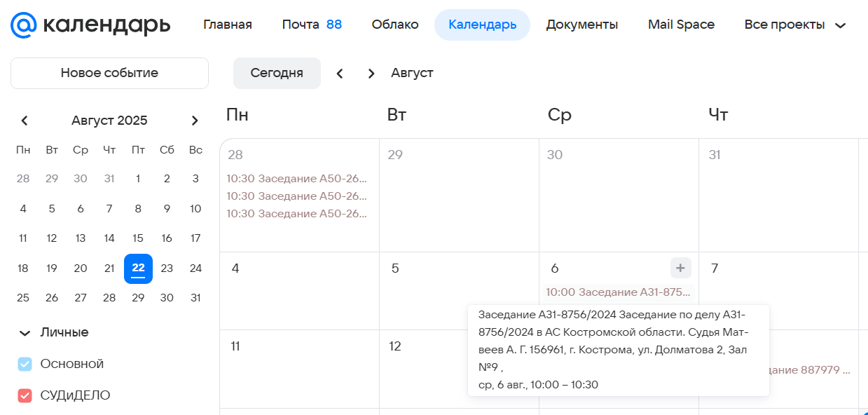This screenshot has width=868, height=415.
Task: Switch to the Облако tab
Action: click(x=395, y=25)
